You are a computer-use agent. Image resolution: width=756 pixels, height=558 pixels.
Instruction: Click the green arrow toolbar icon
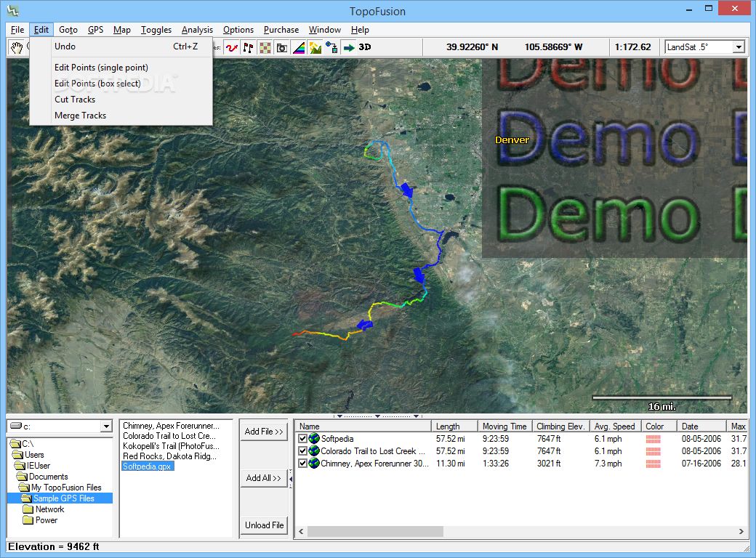tap(349, 47)
